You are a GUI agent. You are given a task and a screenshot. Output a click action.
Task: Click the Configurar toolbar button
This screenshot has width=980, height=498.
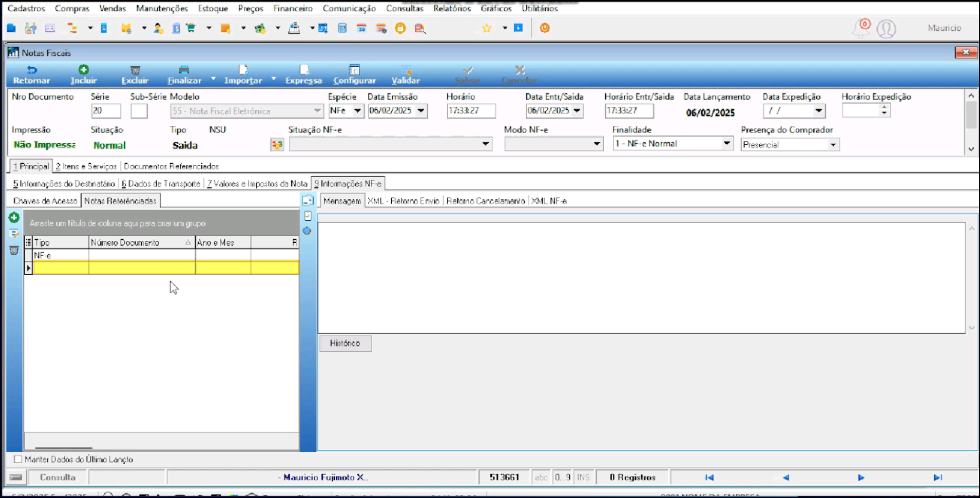354,75
